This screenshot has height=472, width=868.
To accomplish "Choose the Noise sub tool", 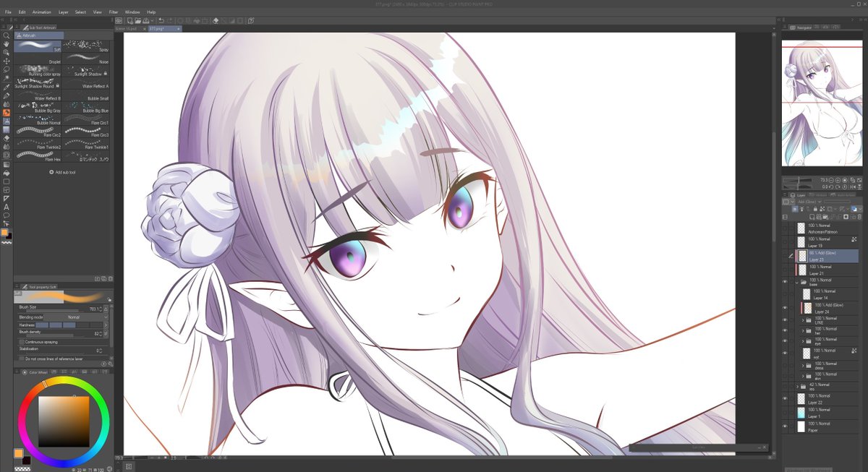I will pyautogui.click(x=86, y=59).
